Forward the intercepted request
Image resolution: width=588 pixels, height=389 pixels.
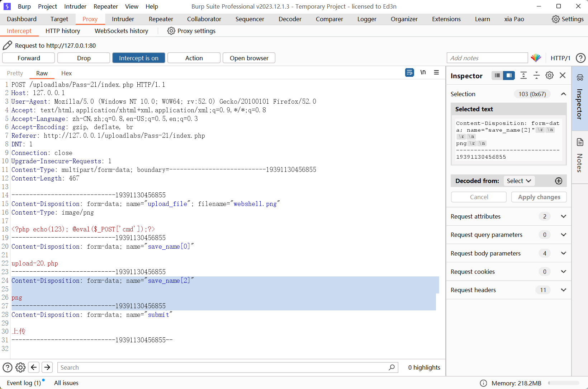click(29, 58)
